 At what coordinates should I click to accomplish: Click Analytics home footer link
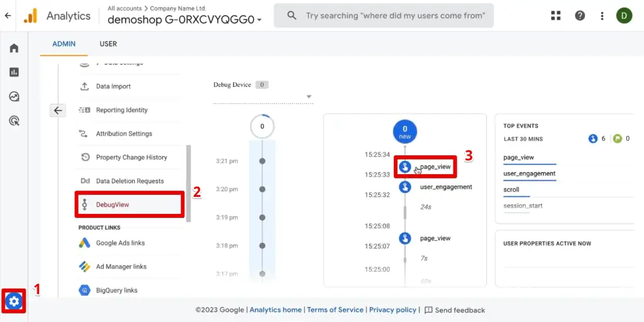coord(275,310)
